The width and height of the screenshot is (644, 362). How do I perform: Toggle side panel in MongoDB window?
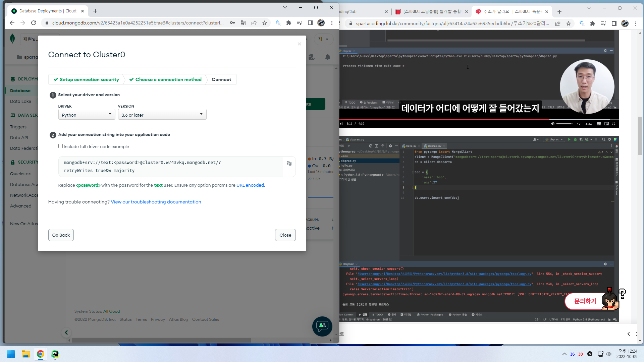(310, 23)
